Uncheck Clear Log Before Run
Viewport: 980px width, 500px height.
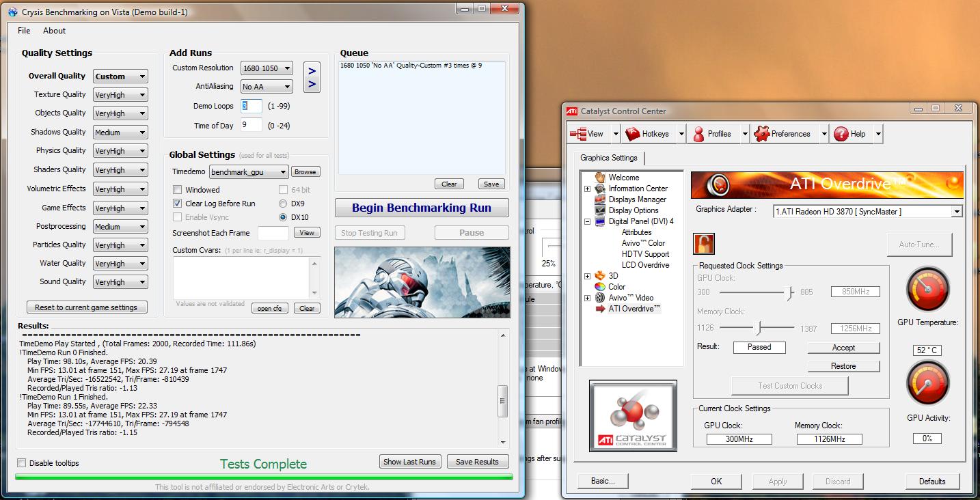[177, 204]
